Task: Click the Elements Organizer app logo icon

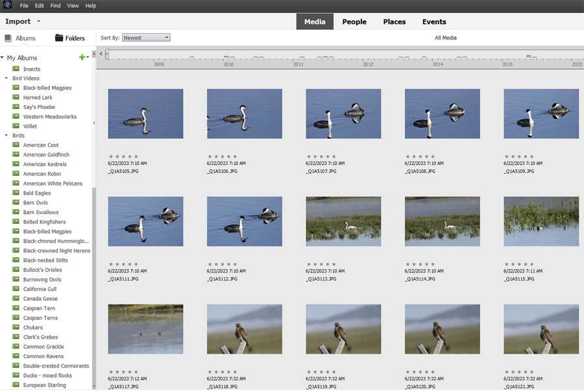Action: pos(7,5)
